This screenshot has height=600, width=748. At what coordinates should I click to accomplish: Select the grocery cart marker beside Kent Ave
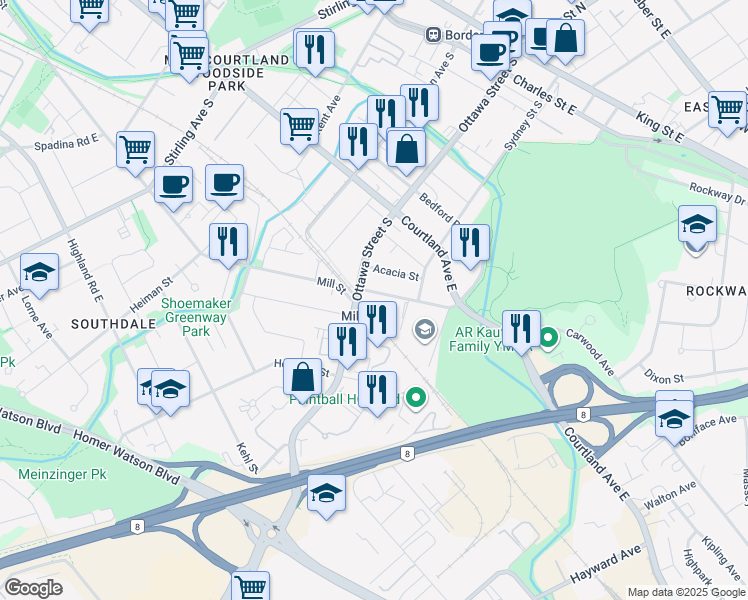pos(300,127)
